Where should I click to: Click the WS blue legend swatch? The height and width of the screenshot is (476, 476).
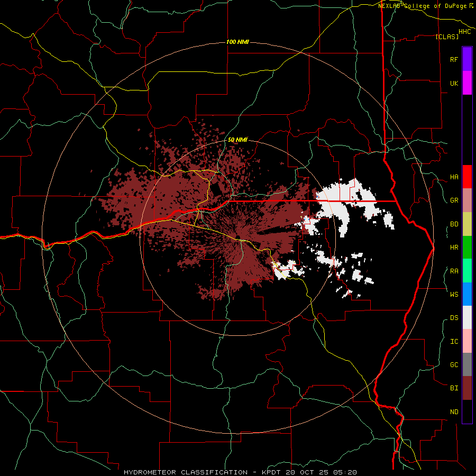click(467, 294)
